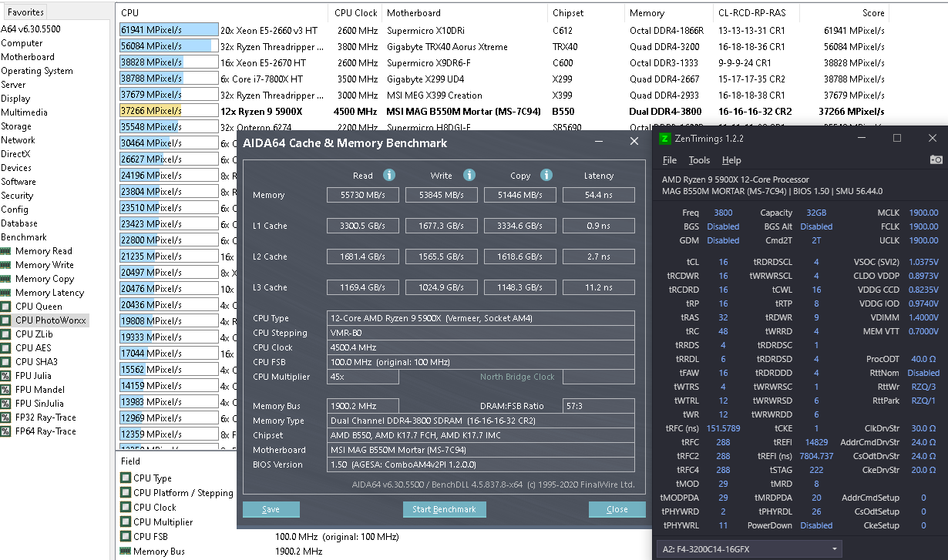Viewport: 948px width, 560px height.
Task: Close the Cache & Memory Benchmark window
Action: [634, 142]
